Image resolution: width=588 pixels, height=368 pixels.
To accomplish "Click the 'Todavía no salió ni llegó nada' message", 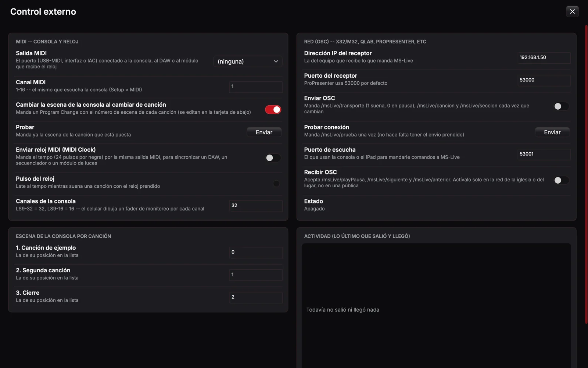I will click(343, 310).
